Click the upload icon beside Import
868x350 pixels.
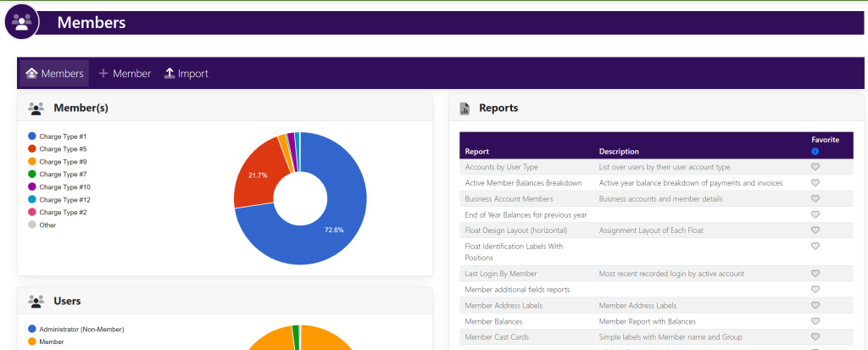coord(169,74)
